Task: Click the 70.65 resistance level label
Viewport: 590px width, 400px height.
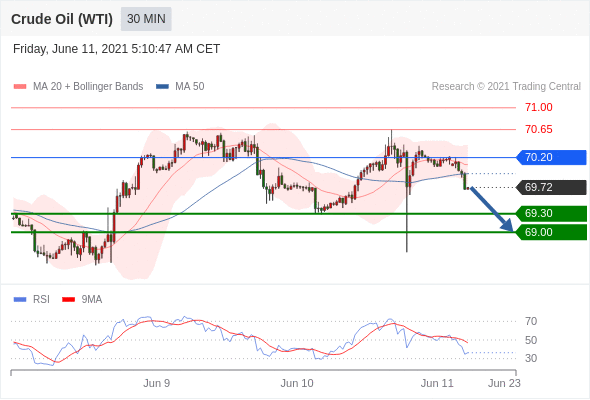Action: [538, 129]
